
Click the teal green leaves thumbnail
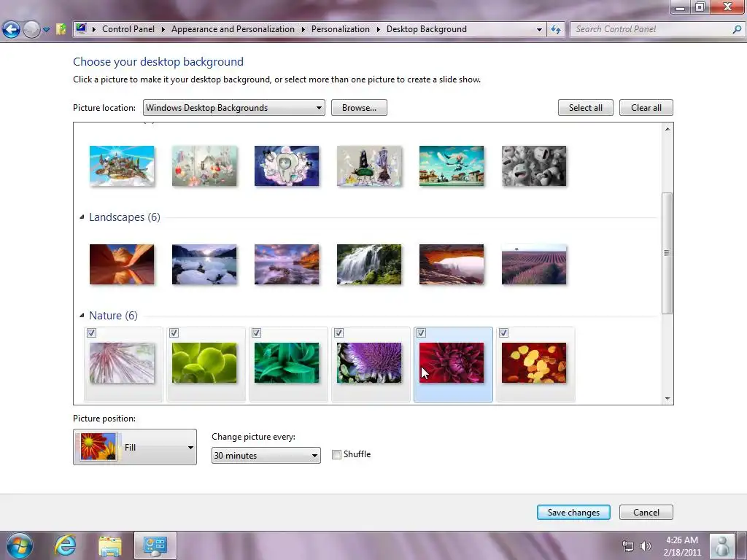[287, 363]
